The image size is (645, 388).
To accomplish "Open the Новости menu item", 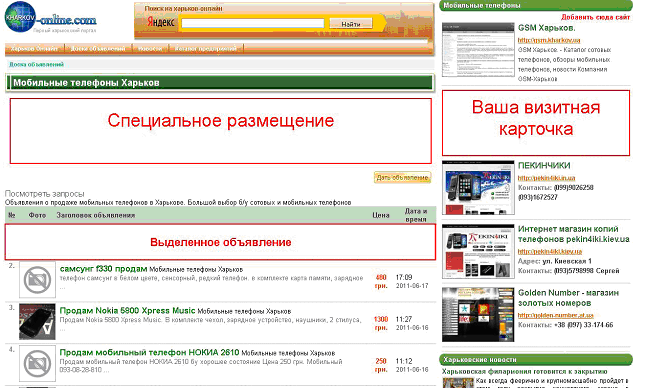I will tap(150, 49).
